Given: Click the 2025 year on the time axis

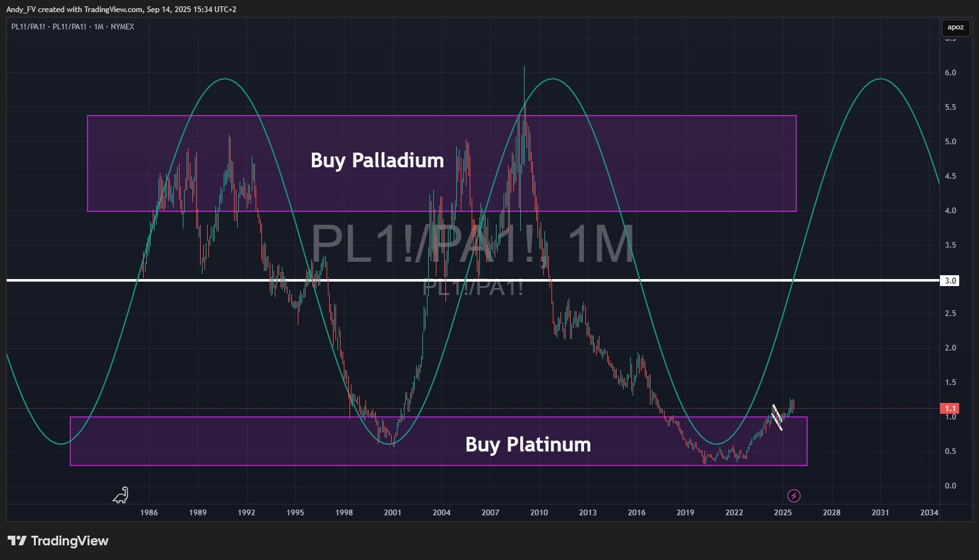Looking at the screenshot, I should (783, 513).
